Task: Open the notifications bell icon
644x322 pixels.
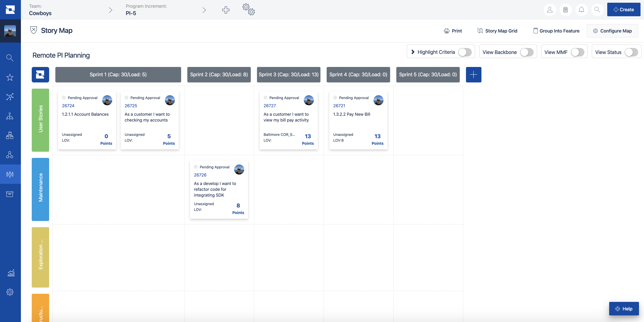Action: [x=581, y=9]
